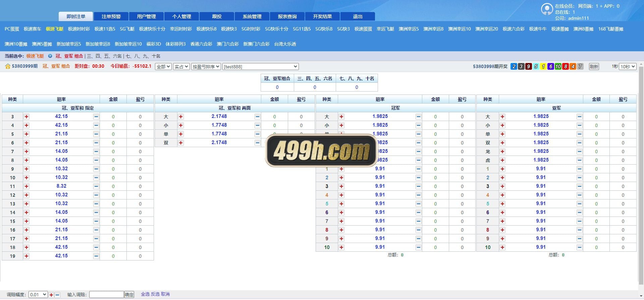644x300 pixels.
Task: Click the 全选 link
Action: click(145, 294)
